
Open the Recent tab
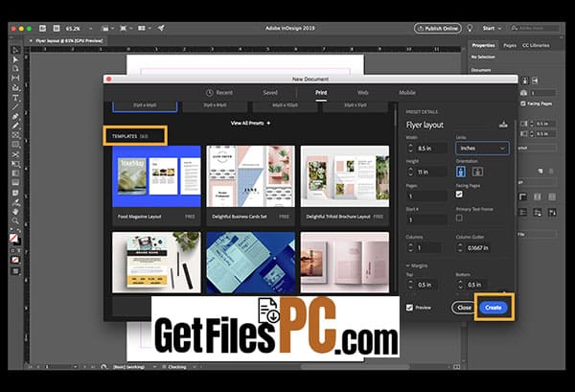[x=219, y=93]
